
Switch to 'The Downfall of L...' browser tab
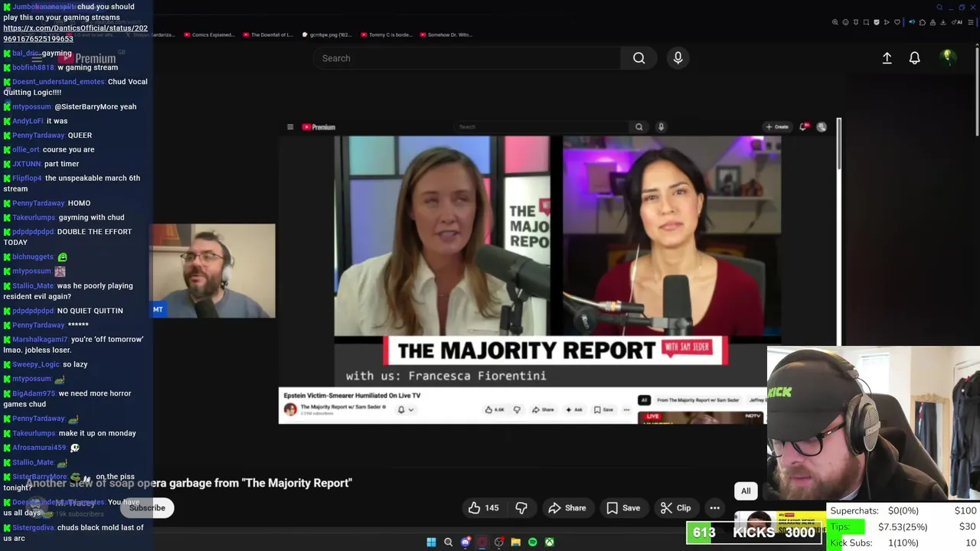click(x=267, y=34)
